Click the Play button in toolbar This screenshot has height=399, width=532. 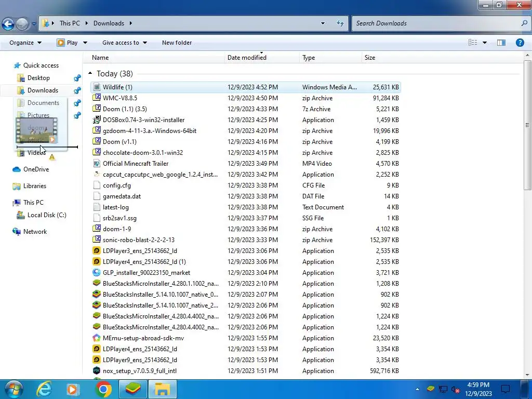coord(68,43)
